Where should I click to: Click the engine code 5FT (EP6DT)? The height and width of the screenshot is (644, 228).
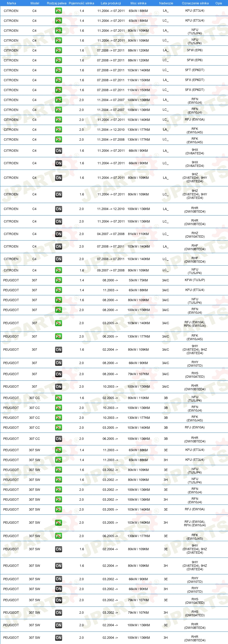tap(195, 70)
